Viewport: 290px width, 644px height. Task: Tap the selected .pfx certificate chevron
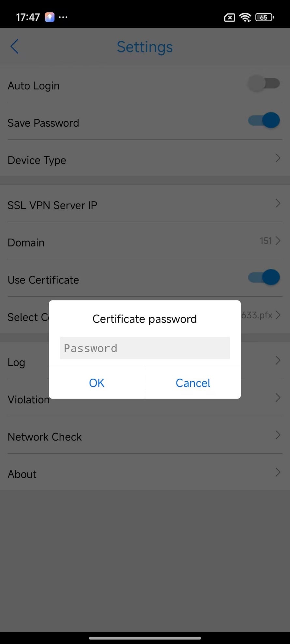click(278, 315)
